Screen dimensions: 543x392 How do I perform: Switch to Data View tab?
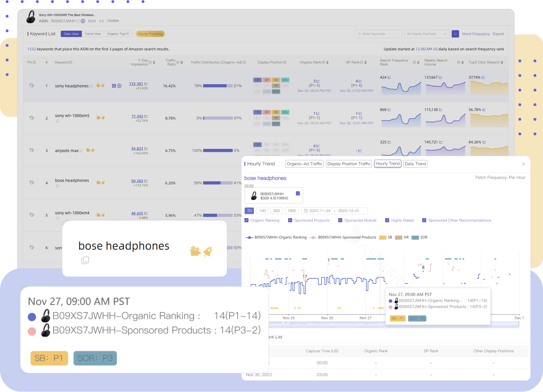click(71, 34)
